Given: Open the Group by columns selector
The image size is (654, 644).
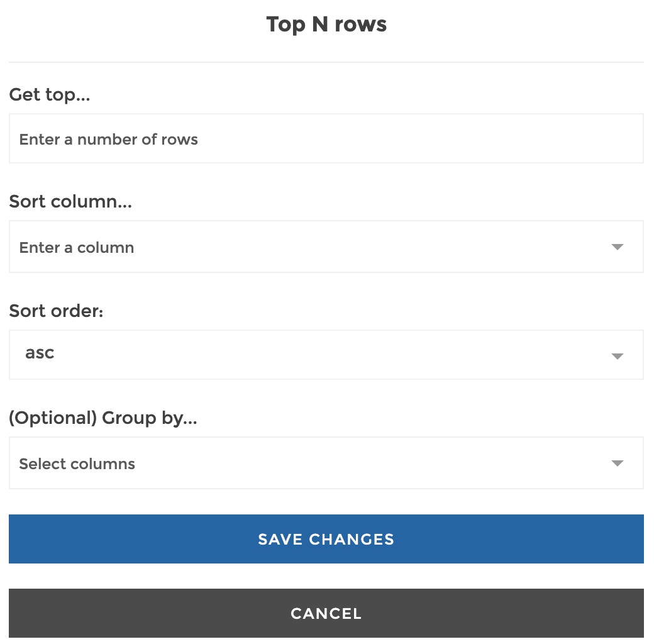Looking at the screenshot, I should pyautogui.click(x=326, y=463).
